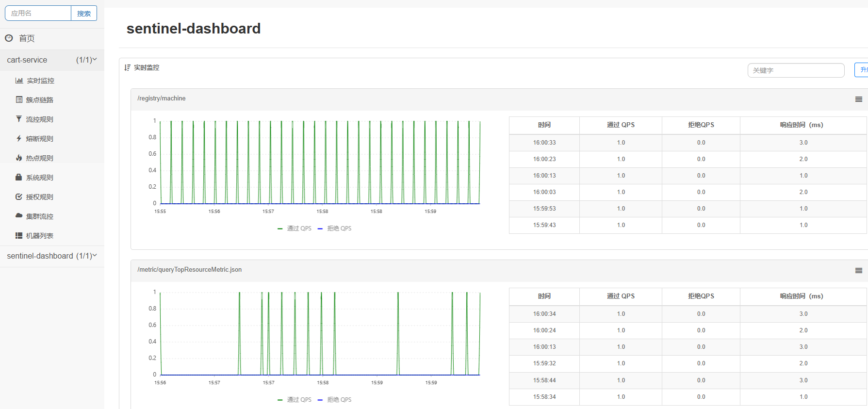Open 簇点链路 in the sidebar
868x409 pixels.
pyautogui.click(x=40, y=100)
